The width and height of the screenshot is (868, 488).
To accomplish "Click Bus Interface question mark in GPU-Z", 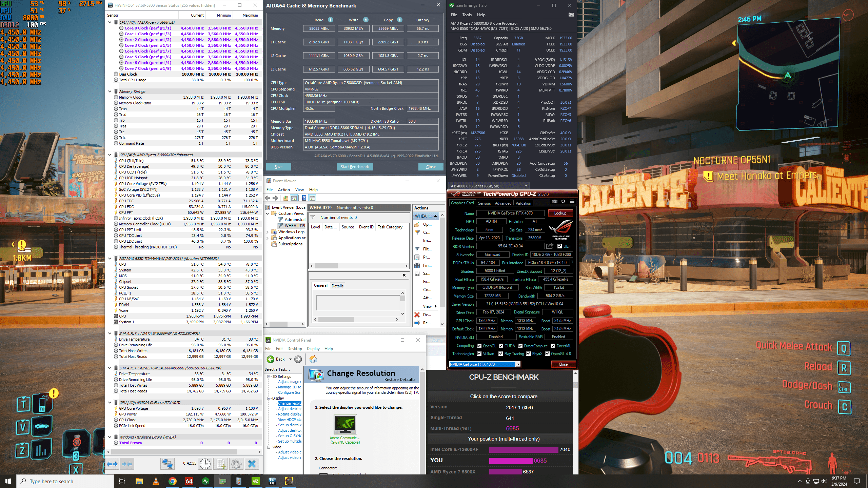I will point(572,263).
